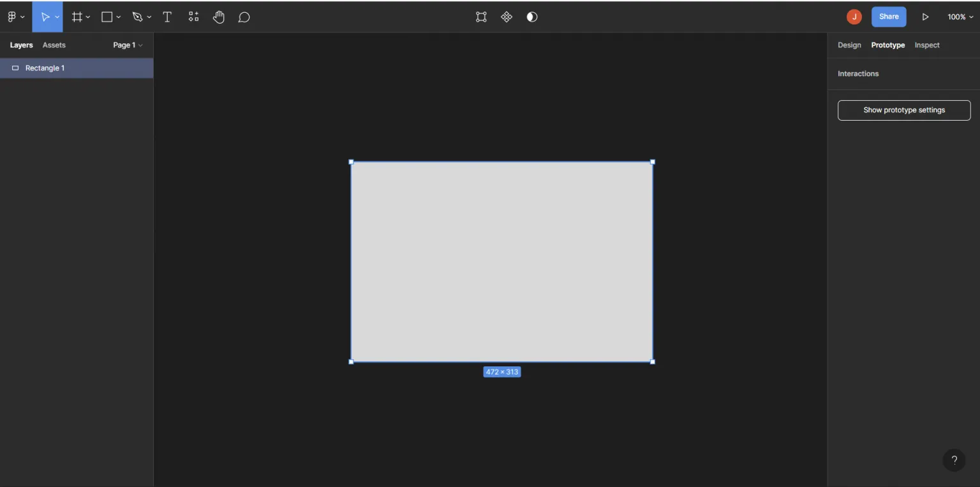Open the Comment tool
Screen dimensions: 980x487
tap(244, 17)
